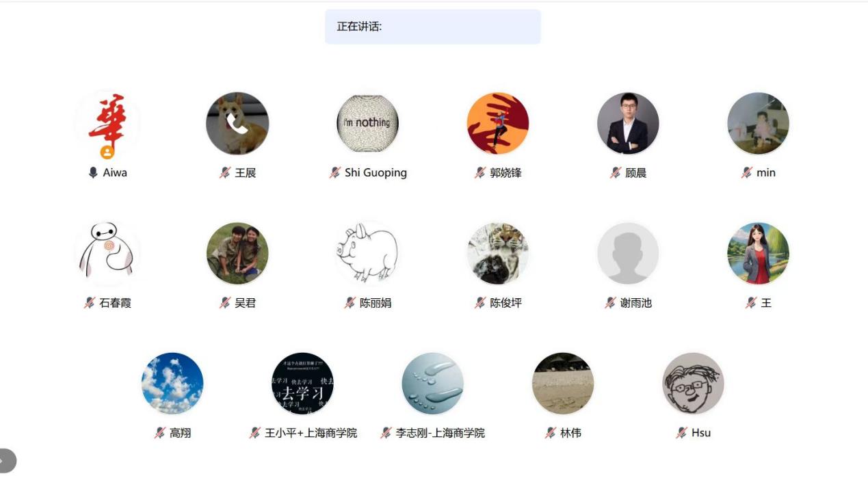Click the participant name 王小平+上海商学院
Viewport: 868px width, 491px height.
pyautogui.click(x=311, y=433)
